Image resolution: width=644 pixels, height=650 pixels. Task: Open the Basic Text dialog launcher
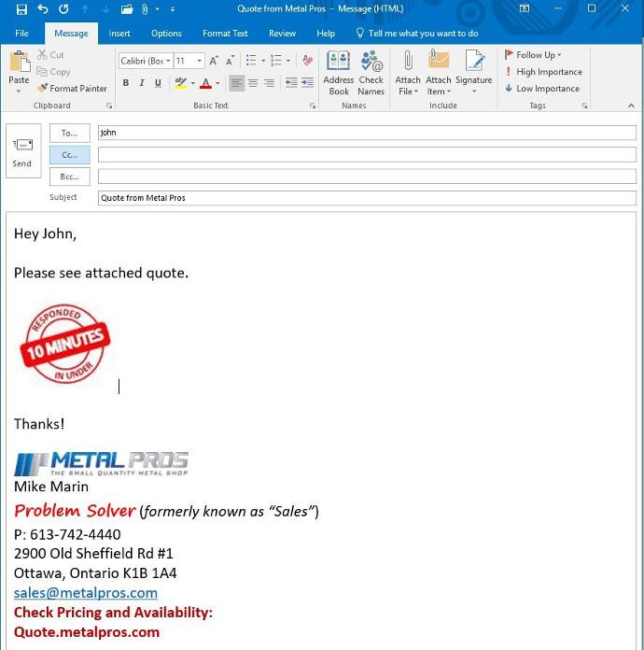(312, 106)
